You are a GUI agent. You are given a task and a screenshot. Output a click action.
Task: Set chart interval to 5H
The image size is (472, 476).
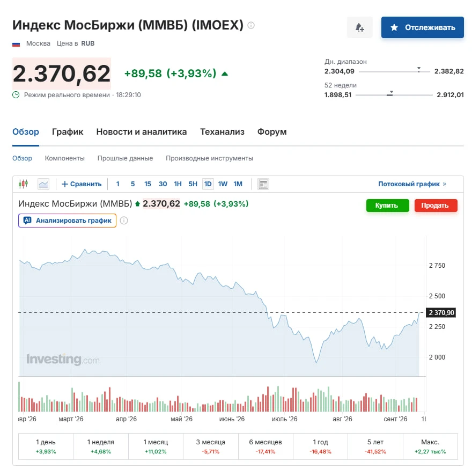193,184
